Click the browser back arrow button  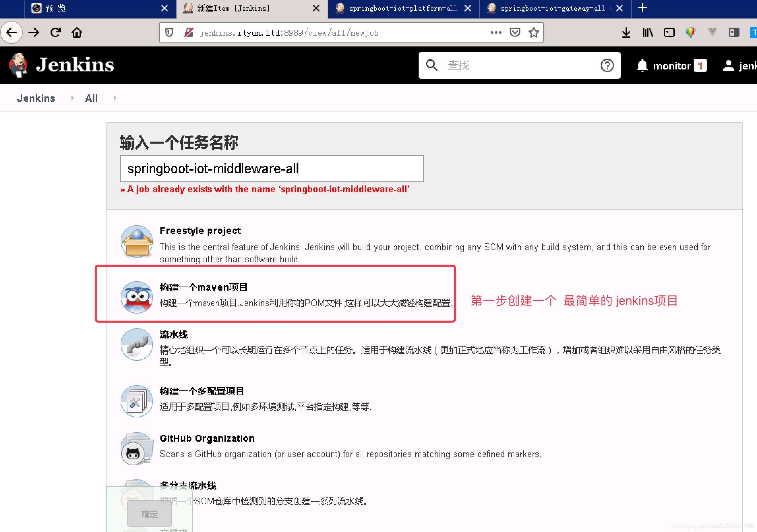click(11, 33)
